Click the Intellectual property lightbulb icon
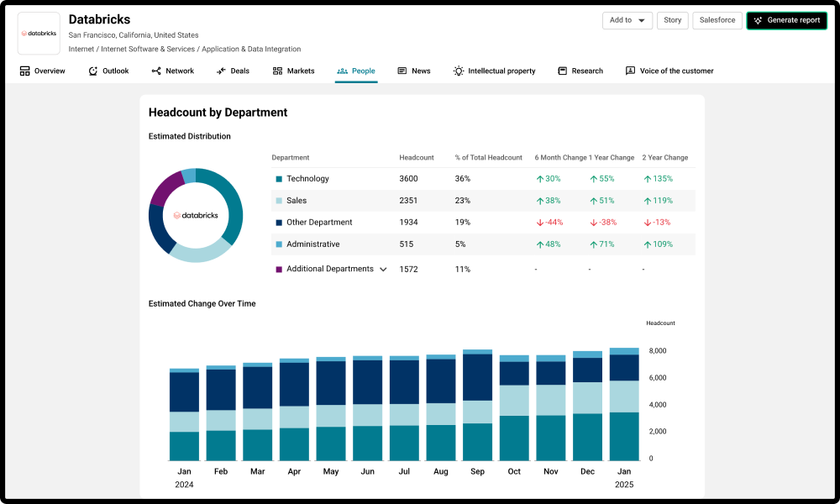This screenshot has width=840, height=504. click(x=459, y=71)
